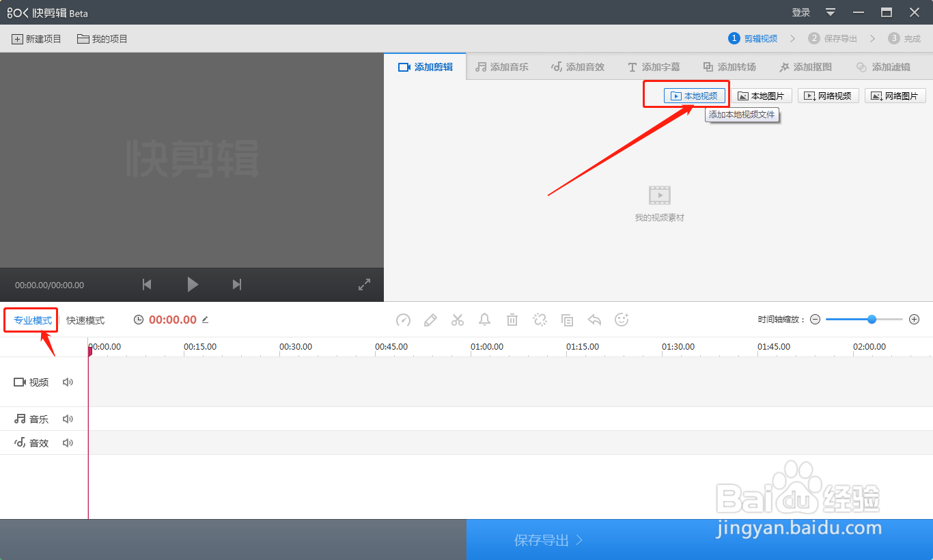933x560 pixels.
Task: Mute the 视频 video track
Action: [68, 382]
